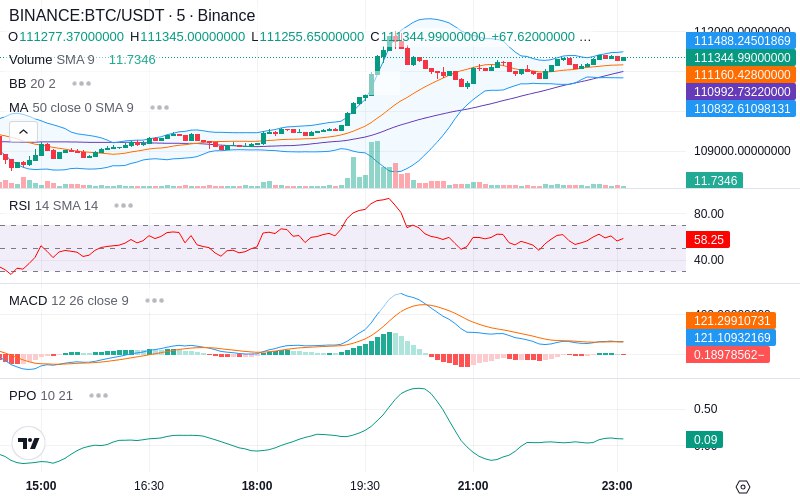800x500 pixels.
Task: Click the 110832.61098131 lower band label
Action: tap(741, 109)
